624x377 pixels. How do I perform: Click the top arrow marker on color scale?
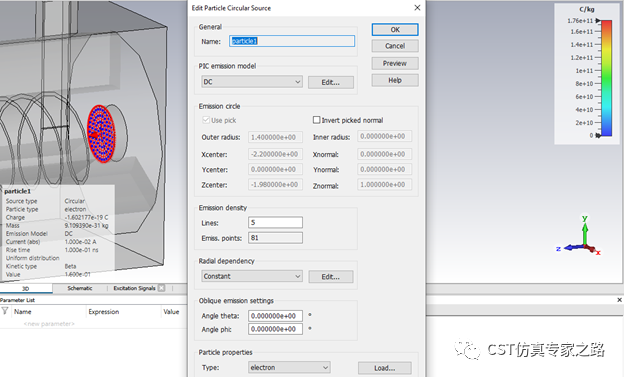(x=598, y=21)
